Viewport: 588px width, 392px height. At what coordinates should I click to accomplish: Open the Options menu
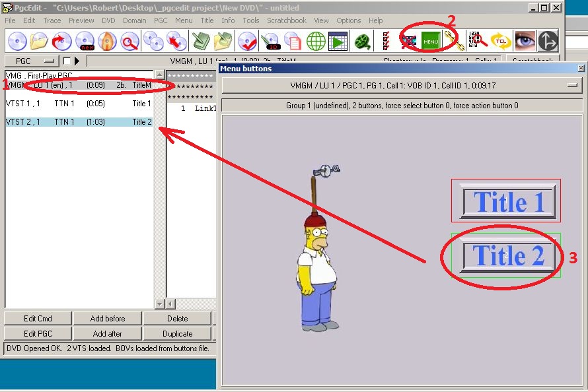click(348, 20)
